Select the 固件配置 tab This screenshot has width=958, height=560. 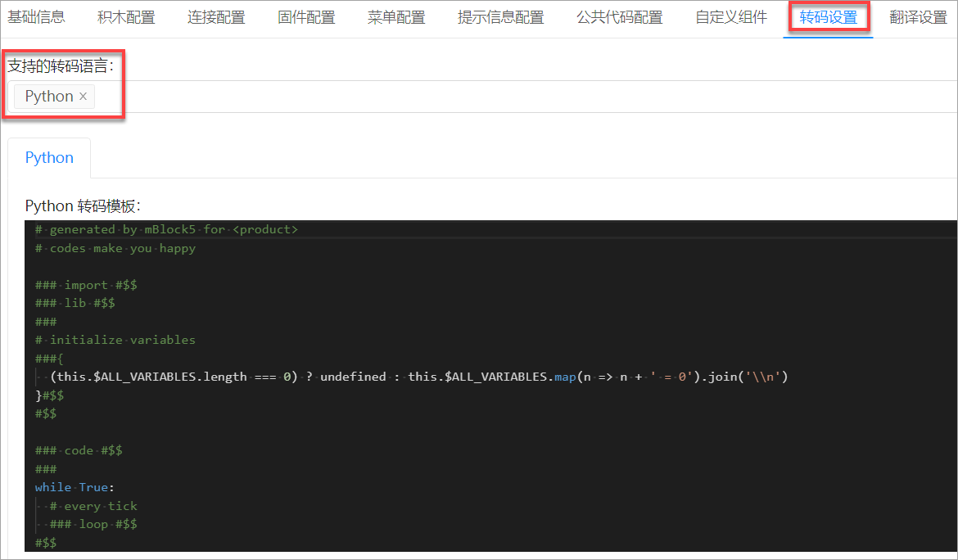click(306, 17)
